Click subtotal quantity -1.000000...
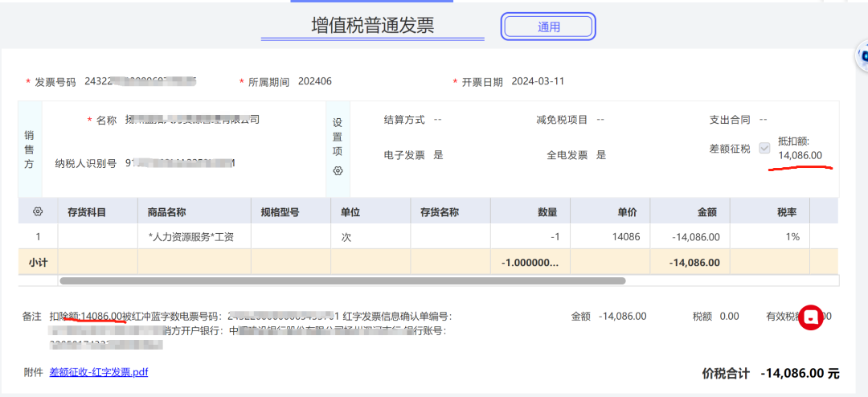 coord(530,263)
